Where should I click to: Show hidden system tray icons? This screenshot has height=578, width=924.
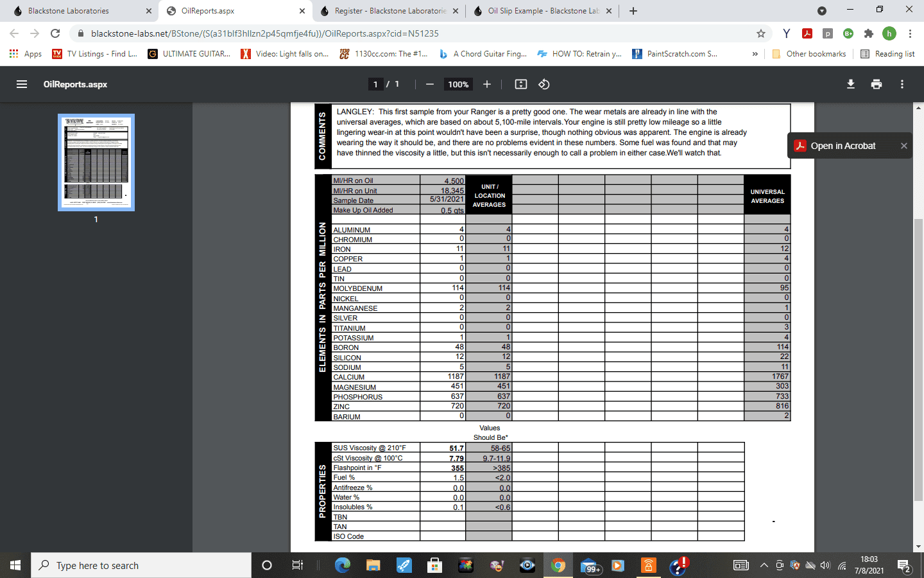tap(764, 565)
